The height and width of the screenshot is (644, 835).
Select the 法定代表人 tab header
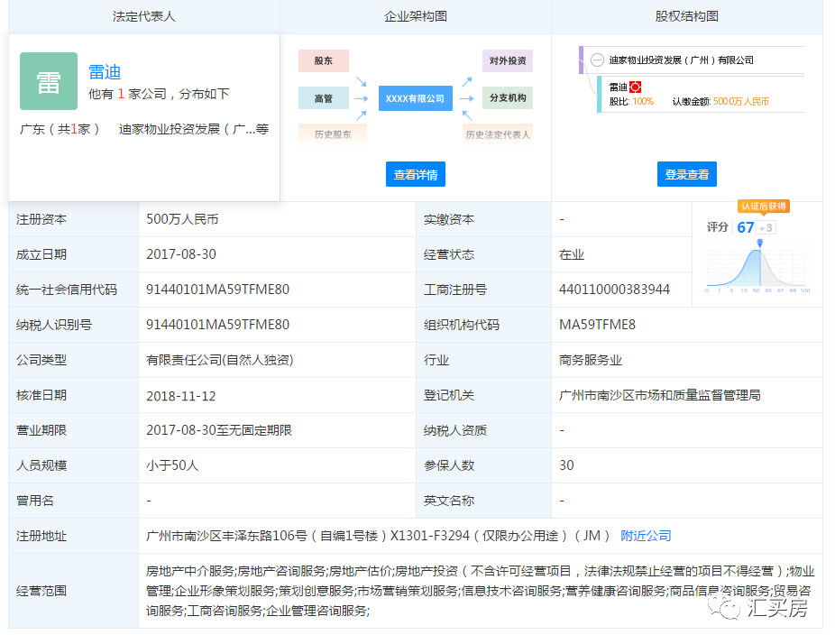(x=143, y=16)
